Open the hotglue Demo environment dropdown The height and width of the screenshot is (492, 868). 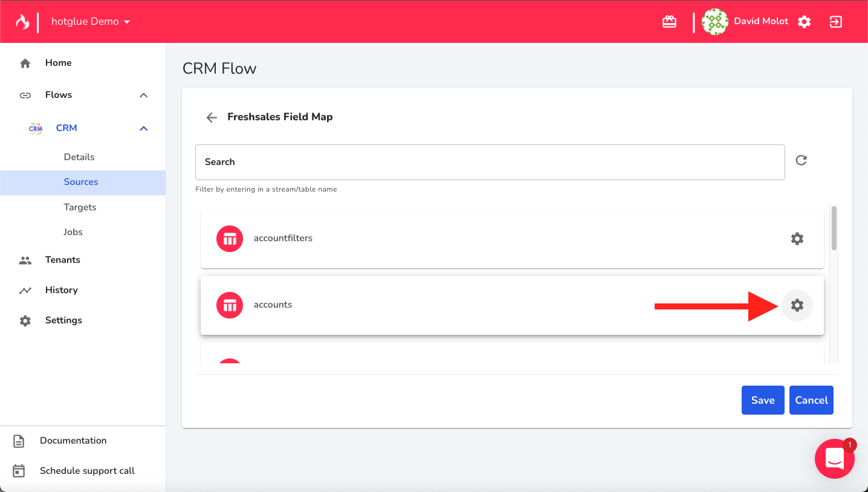[x=91, y=22]
